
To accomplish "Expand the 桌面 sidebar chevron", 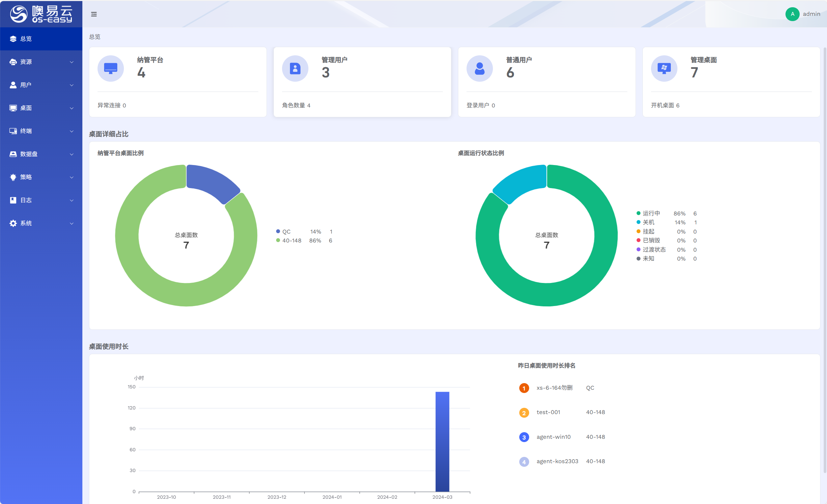I will 71,108.
